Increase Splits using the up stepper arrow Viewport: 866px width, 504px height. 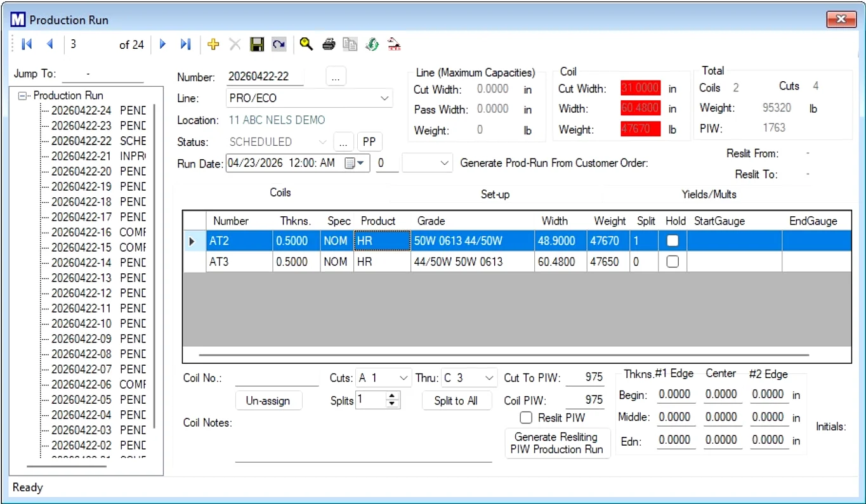click(x=392, y=396)
